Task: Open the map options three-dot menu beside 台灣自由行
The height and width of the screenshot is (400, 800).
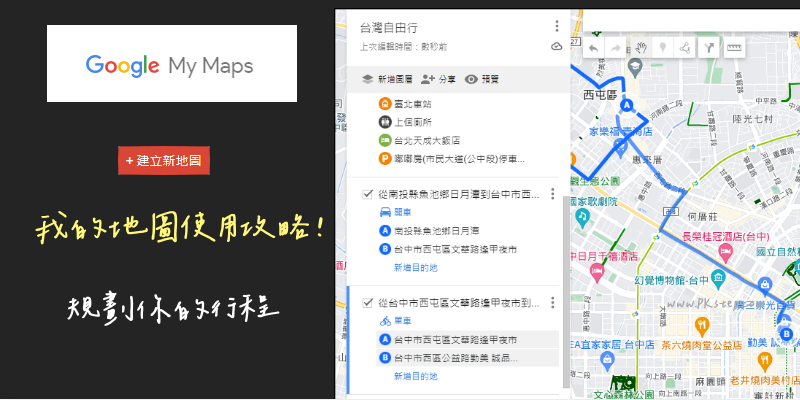Action: [557, 26]
